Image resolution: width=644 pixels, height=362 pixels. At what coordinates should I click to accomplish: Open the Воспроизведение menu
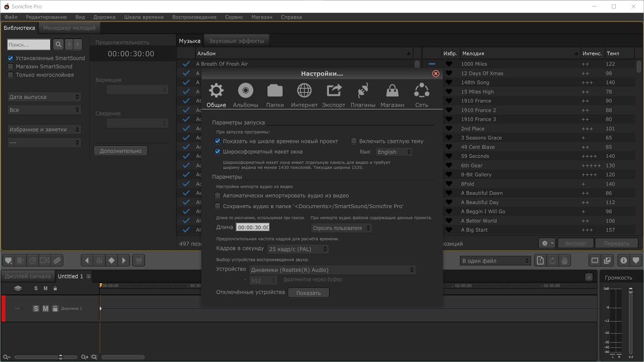click(194, 17)
